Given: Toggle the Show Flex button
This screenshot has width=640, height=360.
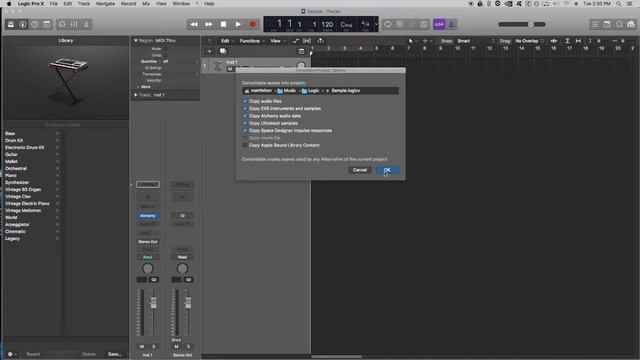Looking at the screenshot, I should (307, 41).
